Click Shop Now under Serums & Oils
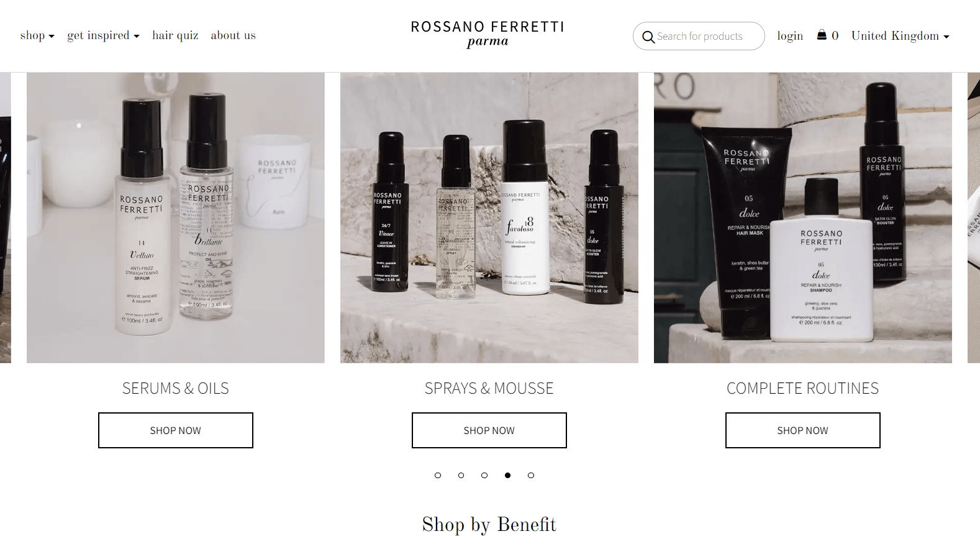Viewport: 980px width, 539px height. pos(176,430)
